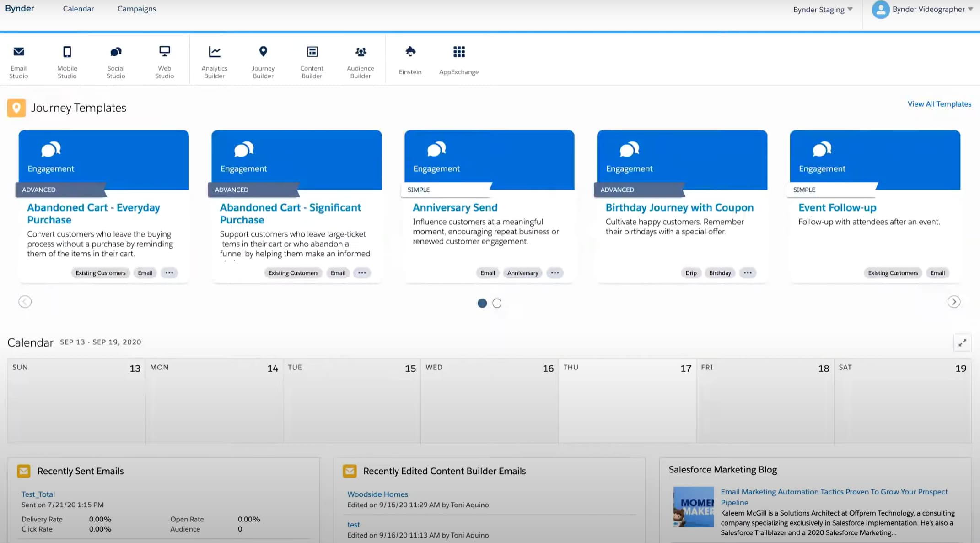Switch to the Calendar menu item
This screenshot has height=543, width=980.
78,9
